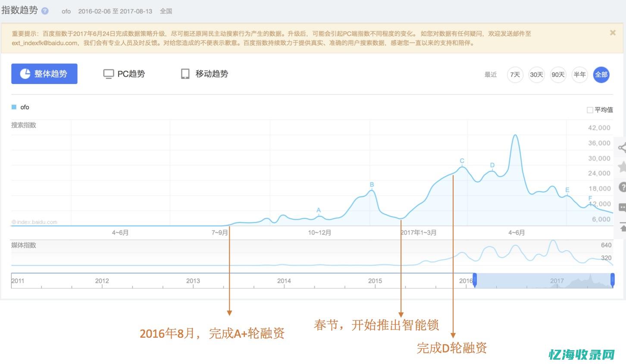
Task: Click the share icon in the right sidebar
Action: (x=623, y=147)
